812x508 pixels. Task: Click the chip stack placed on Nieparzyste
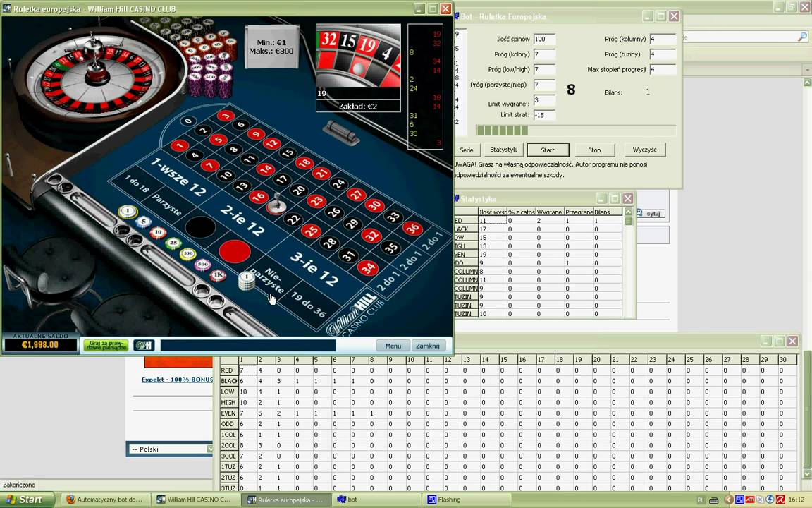pyautogui.click(x=247, y=280)
